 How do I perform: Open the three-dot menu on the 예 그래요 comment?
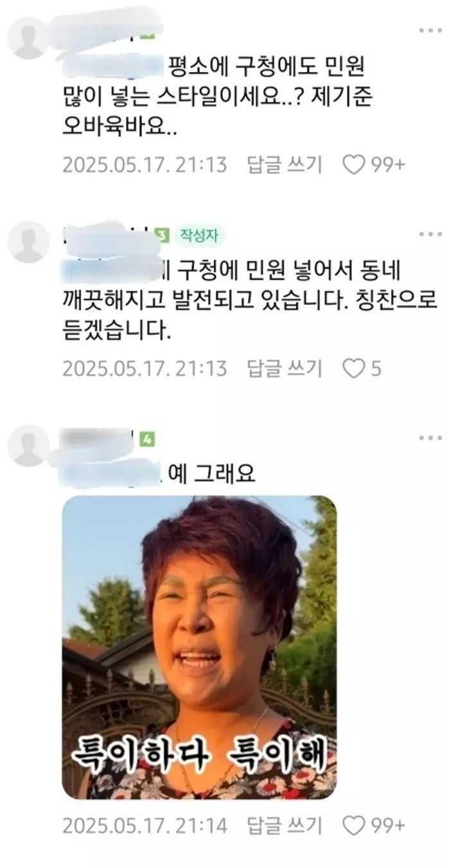point(430,438)
